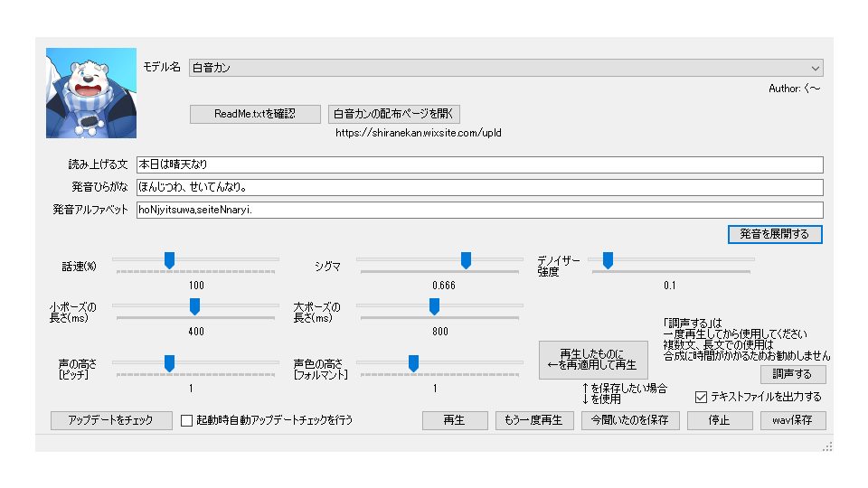Click the 発音アルファベット input field
This screenshot has width=868, height=488.
pyautogui.click(x=479, y=210)
